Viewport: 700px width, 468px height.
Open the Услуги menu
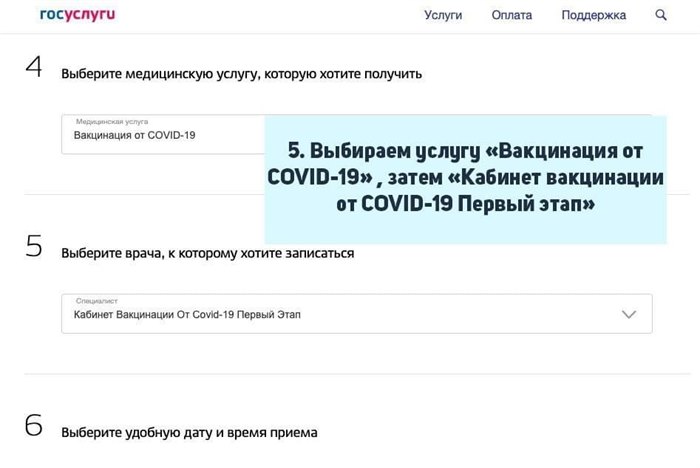443,15
